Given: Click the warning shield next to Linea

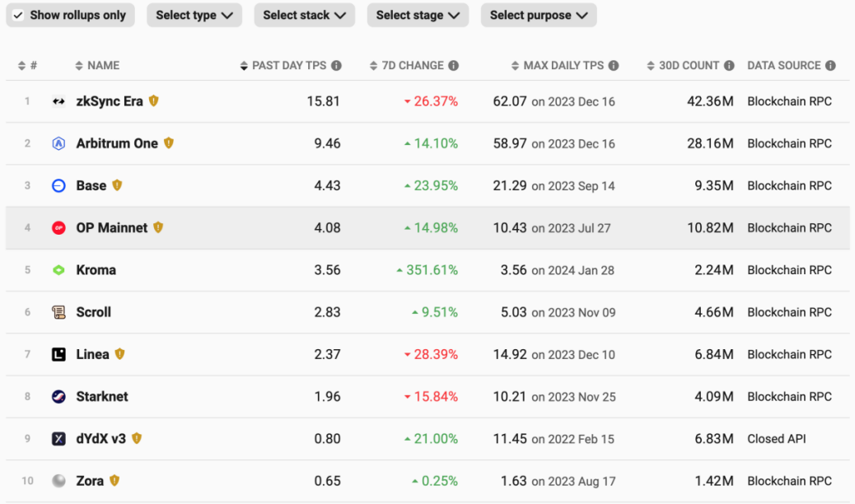Looking at the screenshot, I should click(x=120, y=354).
